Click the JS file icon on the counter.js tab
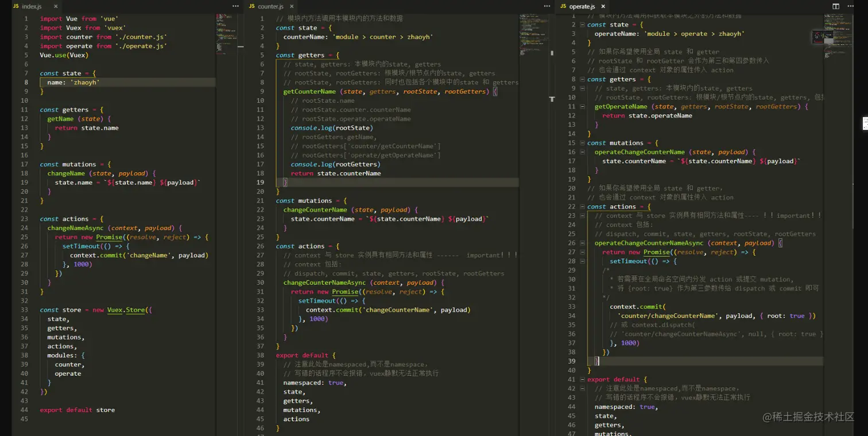Screen dimensions: 868x436 click(252, 6)
